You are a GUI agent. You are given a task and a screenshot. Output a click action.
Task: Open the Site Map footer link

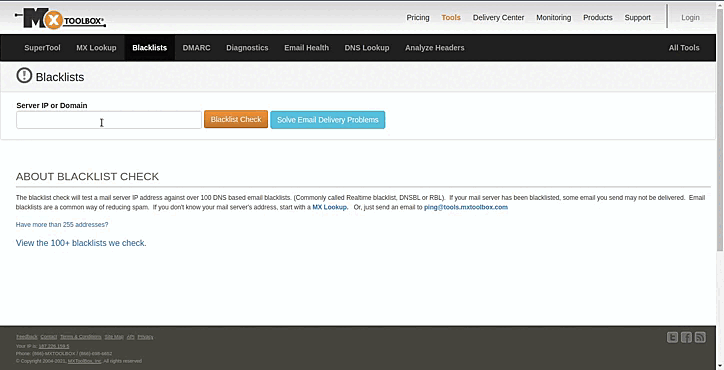[114, 337]
